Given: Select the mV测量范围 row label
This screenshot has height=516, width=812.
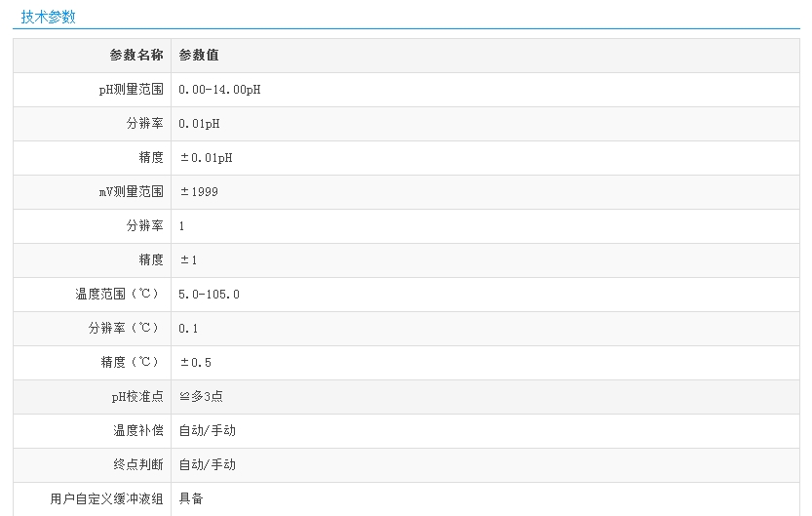Looking at the screenshot, I should (131, 192).
